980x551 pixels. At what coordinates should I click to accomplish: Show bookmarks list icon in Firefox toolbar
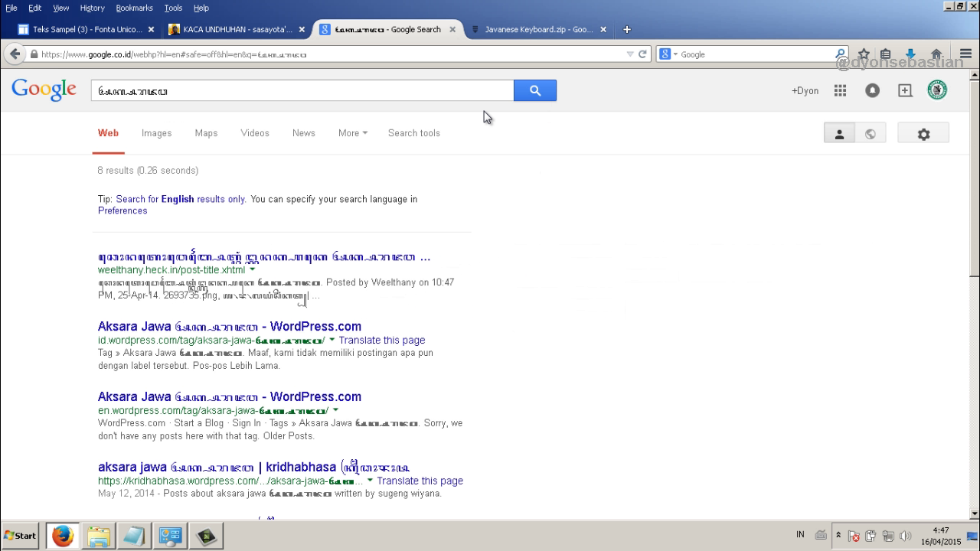click(x=886, y=54)
